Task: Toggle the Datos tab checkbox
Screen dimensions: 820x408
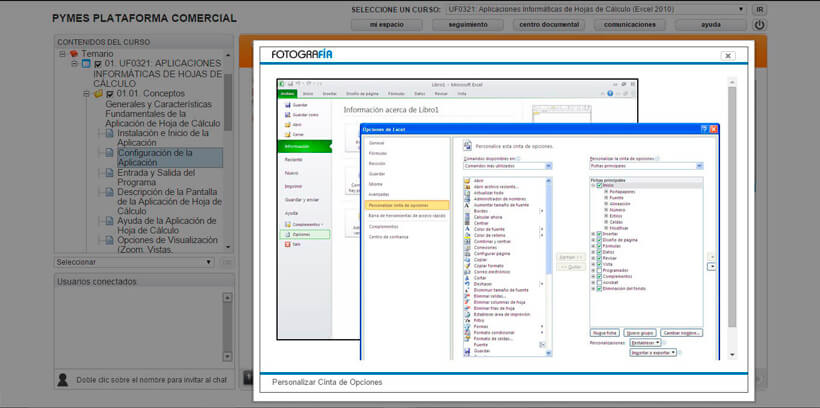Action: point(599,252)
